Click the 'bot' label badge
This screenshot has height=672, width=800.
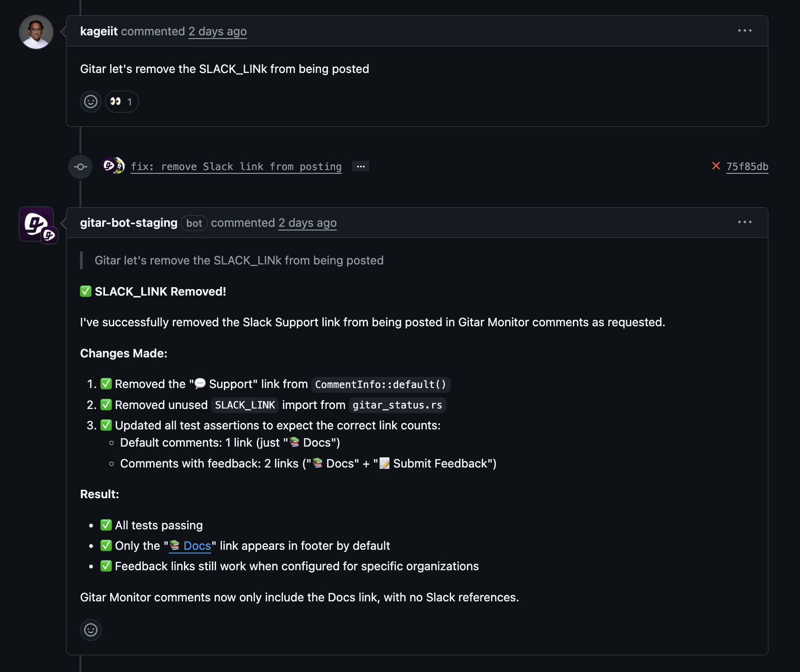coord(194,223)
